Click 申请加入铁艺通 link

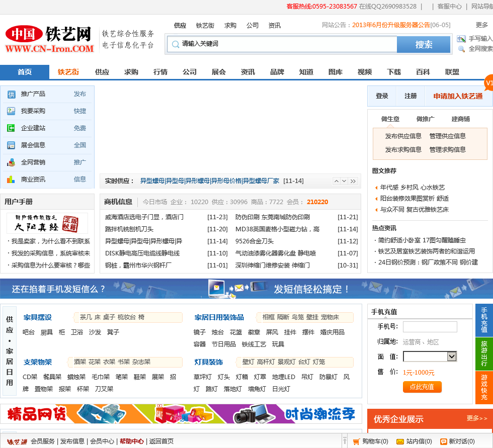pyautogui.click(x=458, y=96)
